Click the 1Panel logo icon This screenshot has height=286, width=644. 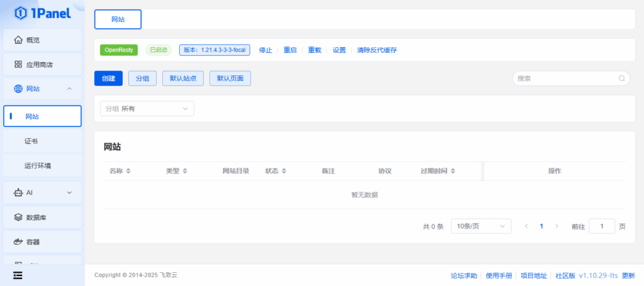click(21, 13)
